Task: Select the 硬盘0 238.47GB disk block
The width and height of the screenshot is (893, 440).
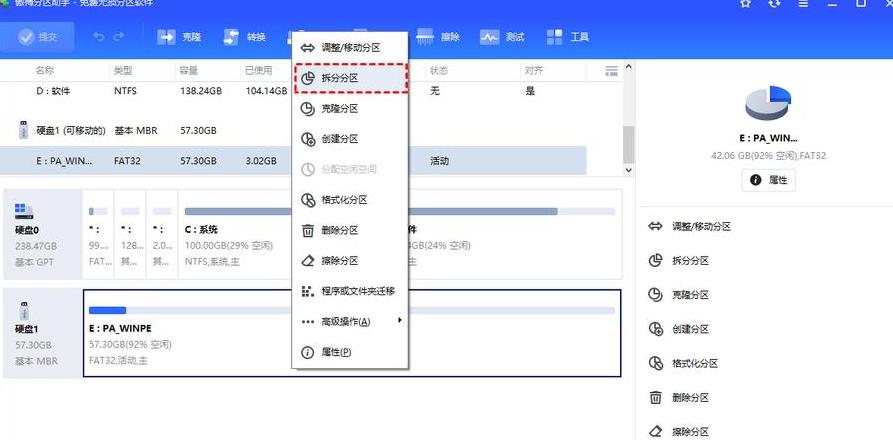Action: click(43, 235)
